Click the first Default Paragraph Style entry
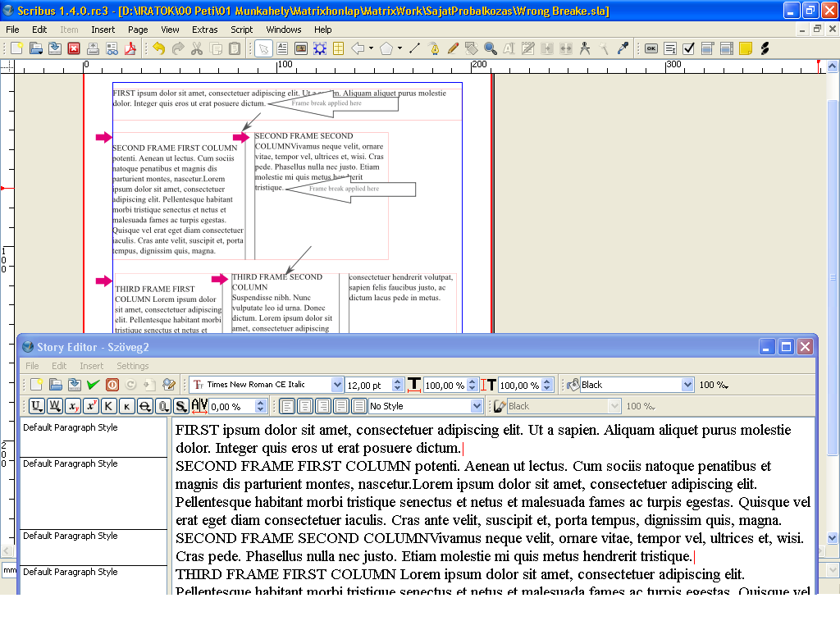Screen dimensions: 840x630 pyautogui.click(x=71, y=427)
